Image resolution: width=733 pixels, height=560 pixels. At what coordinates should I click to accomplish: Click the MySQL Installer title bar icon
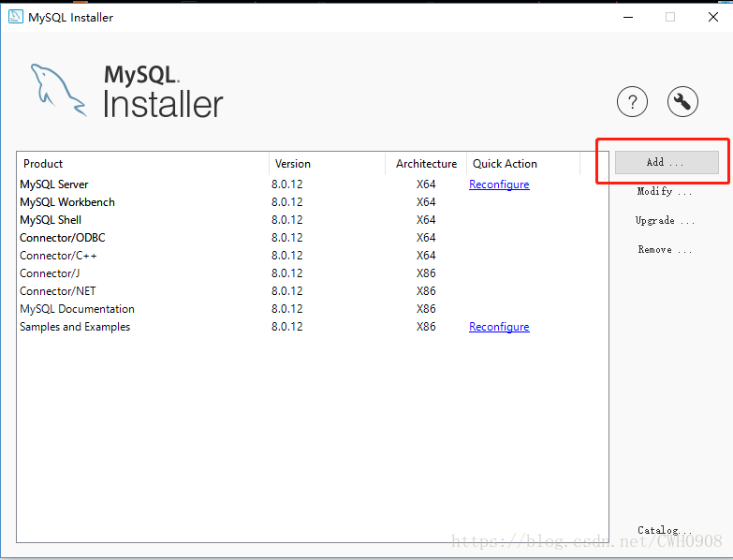coord(15,17)
